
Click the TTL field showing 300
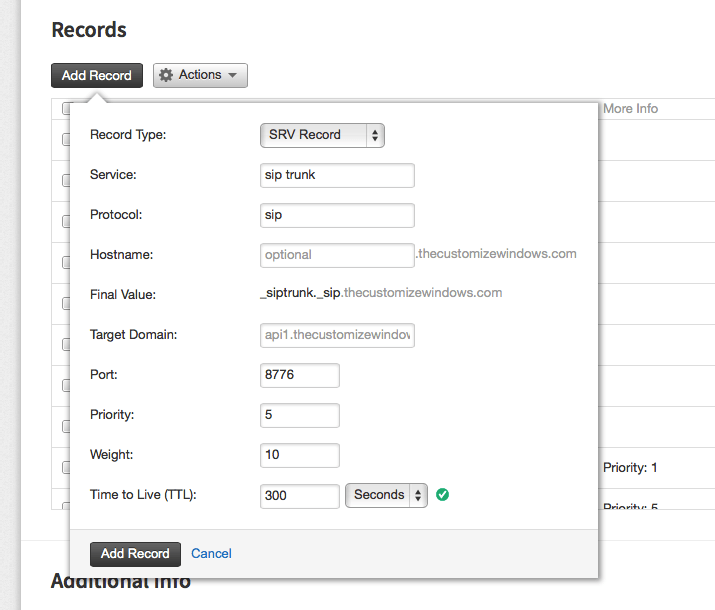point(300,496)
